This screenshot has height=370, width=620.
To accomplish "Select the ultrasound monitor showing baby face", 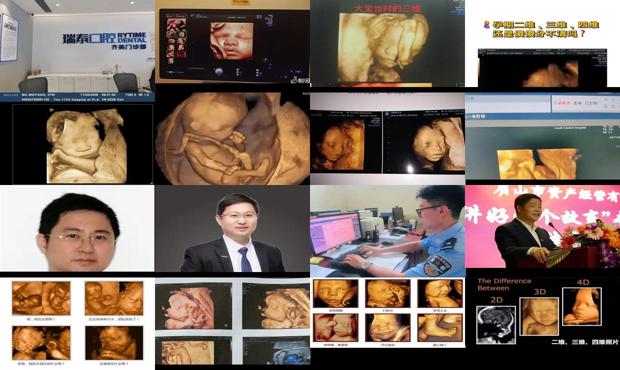I will [x=232, y=43].
